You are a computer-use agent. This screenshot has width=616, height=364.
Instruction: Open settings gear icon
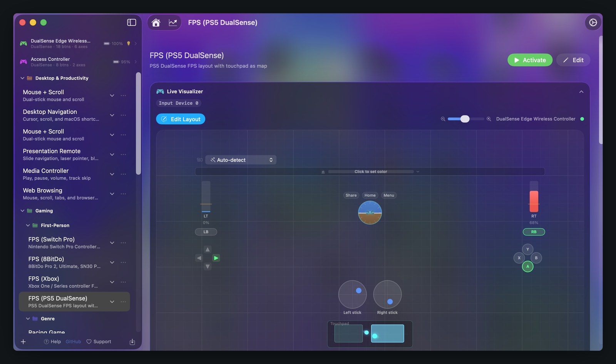coord(593,23)
